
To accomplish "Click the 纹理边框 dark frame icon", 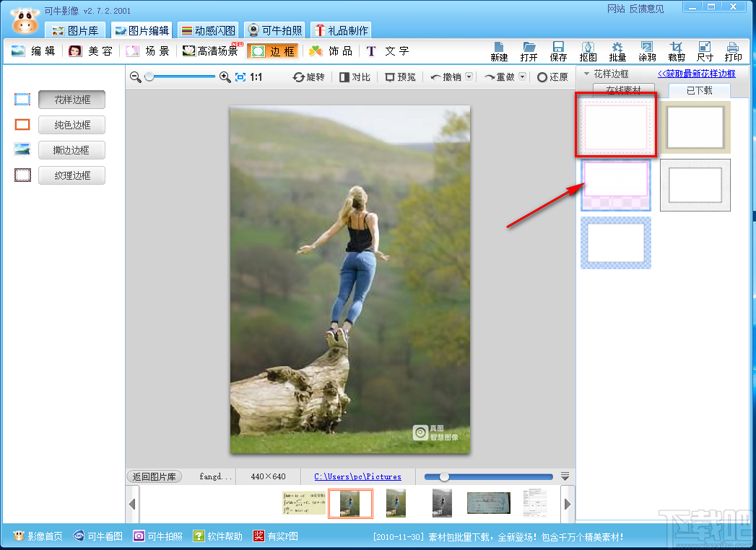I will click(x=22, y=175).
